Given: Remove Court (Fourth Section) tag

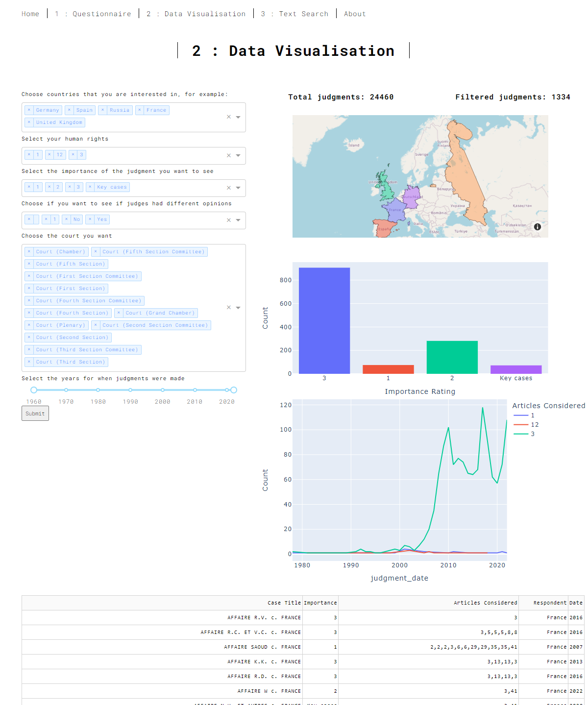Looking at the screenshot, I should 29,313.
